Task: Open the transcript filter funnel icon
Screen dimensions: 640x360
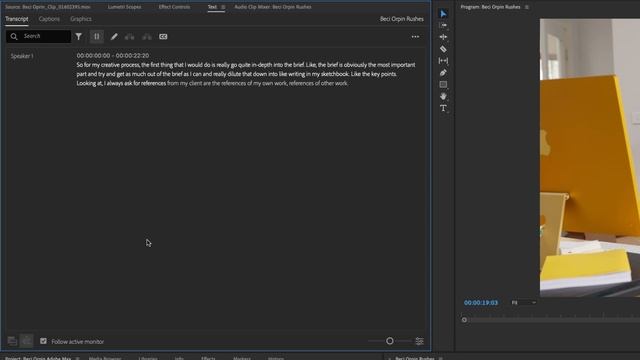Action: tap(78, 37)
